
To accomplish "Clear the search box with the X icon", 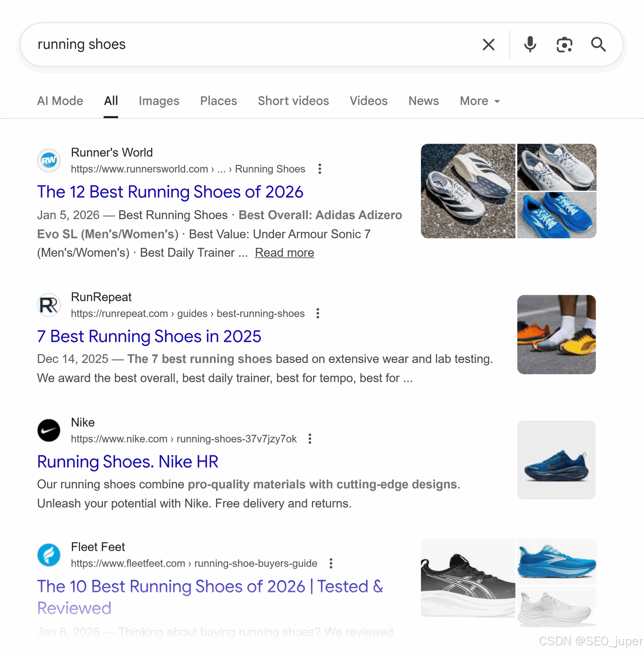I will click(x=488, y=45).
